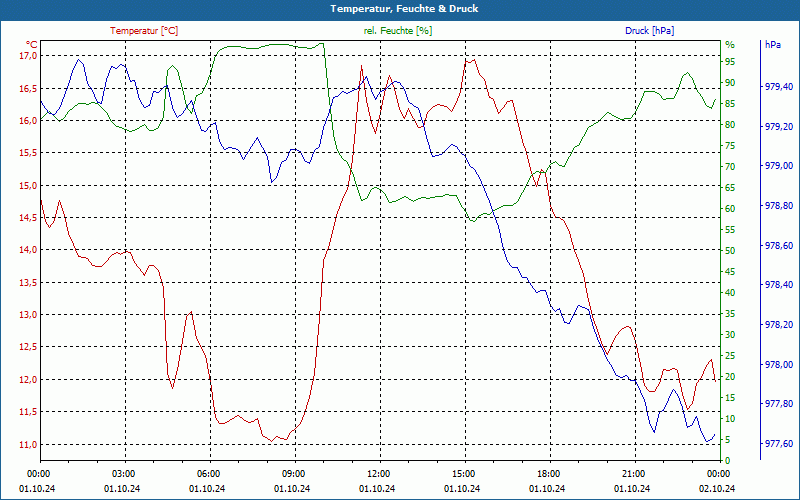Click the 45 humidity axis value
This screenshot has width=800, height=500.
coord(730,272)
